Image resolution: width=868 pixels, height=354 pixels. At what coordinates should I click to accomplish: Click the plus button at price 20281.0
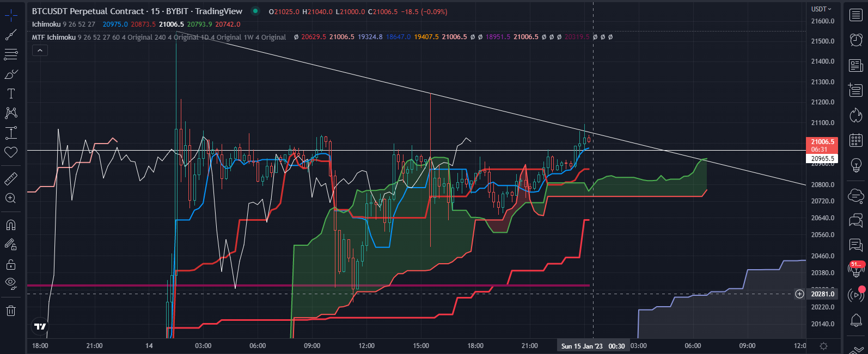tap(799, 294)
